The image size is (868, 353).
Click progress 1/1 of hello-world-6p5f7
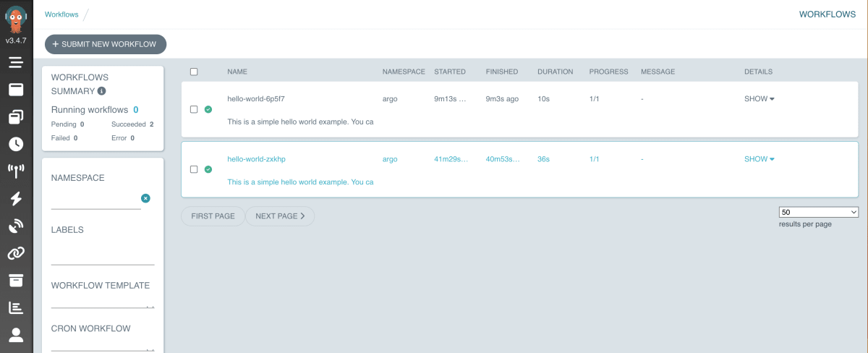click(x=595, y=98)
